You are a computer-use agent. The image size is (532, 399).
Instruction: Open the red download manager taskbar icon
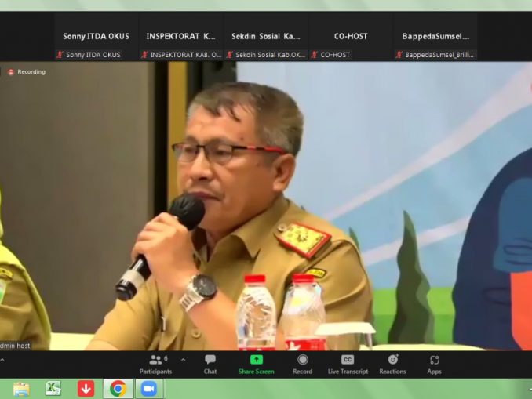[x=86, y=389]
